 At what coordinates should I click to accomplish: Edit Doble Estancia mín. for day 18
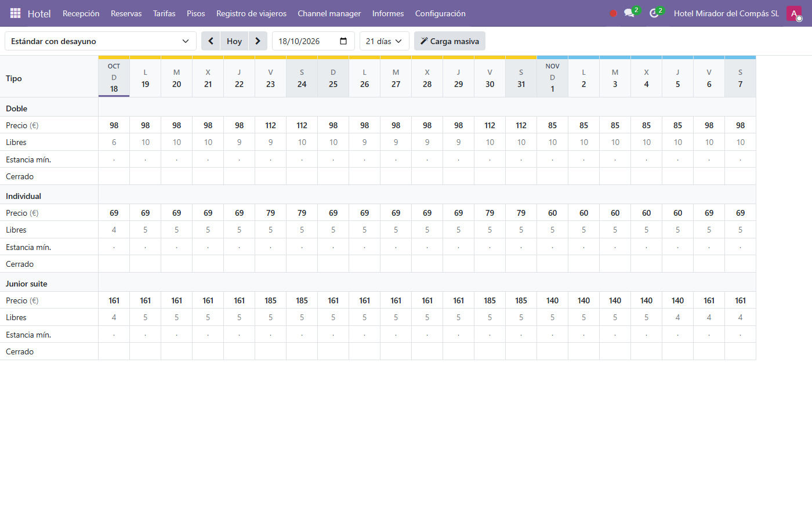[x=114, y=159]
